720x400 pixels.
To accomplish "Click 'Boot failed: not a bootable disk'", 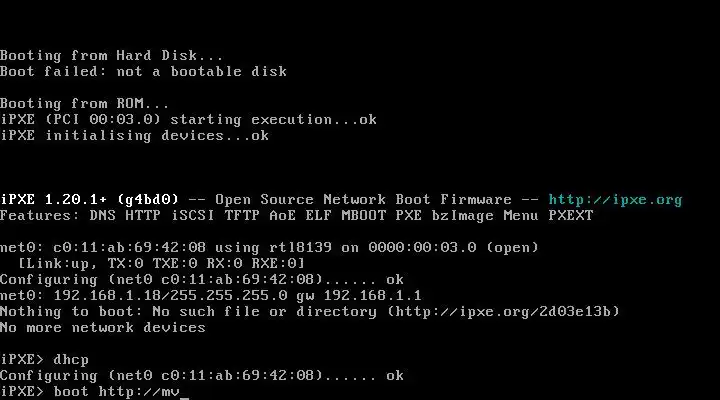I will click(143, 71).
